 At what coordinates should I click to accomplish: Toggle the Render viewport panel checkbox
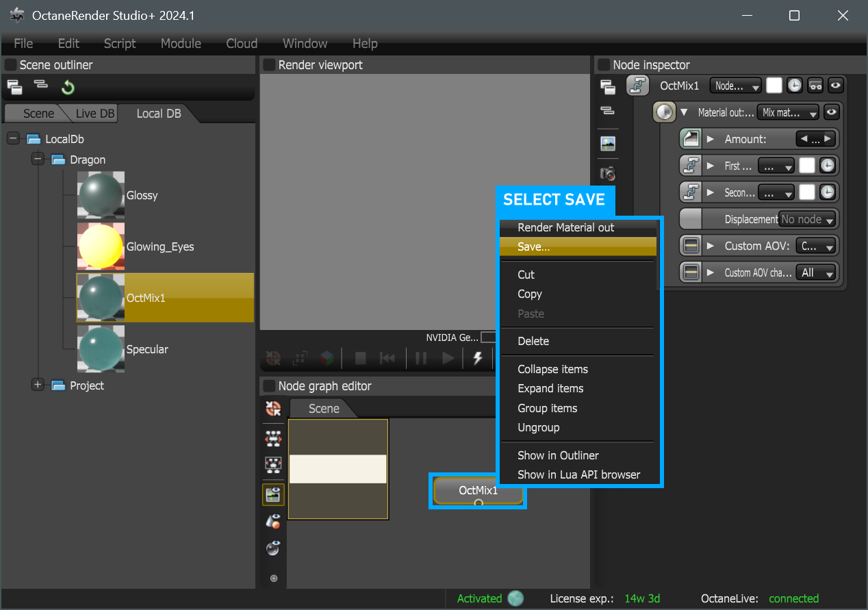[x=269, y=65]
